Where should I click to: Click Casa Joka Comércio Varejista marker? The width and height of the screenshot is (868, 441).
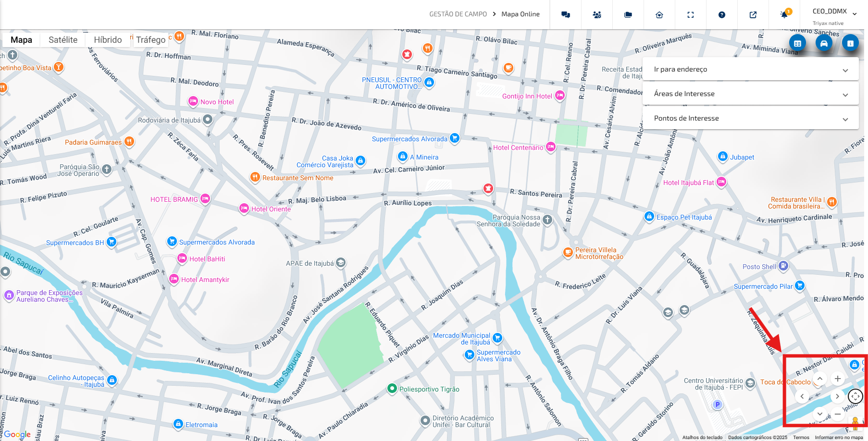point(360,160)
